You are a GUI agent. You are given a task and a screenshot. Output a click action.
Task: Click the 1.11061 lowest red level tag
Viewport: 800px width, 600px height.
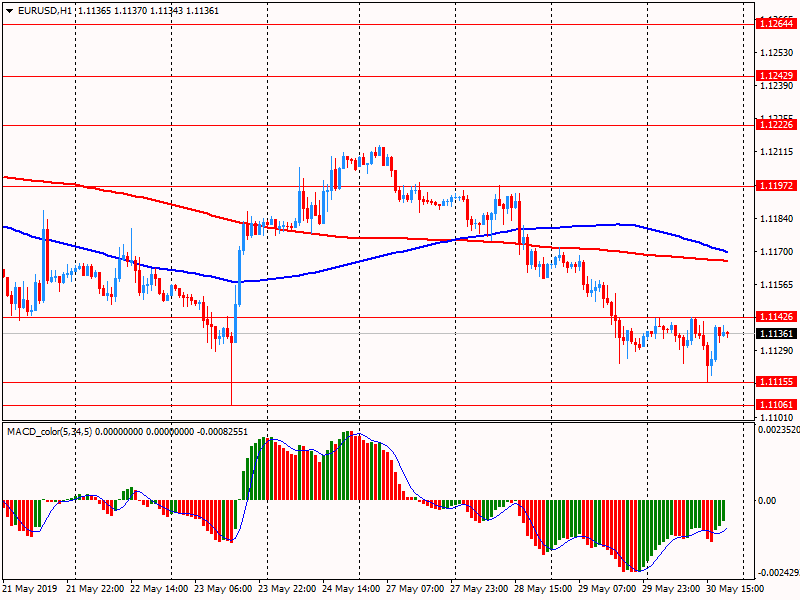(x=775, y=405)
